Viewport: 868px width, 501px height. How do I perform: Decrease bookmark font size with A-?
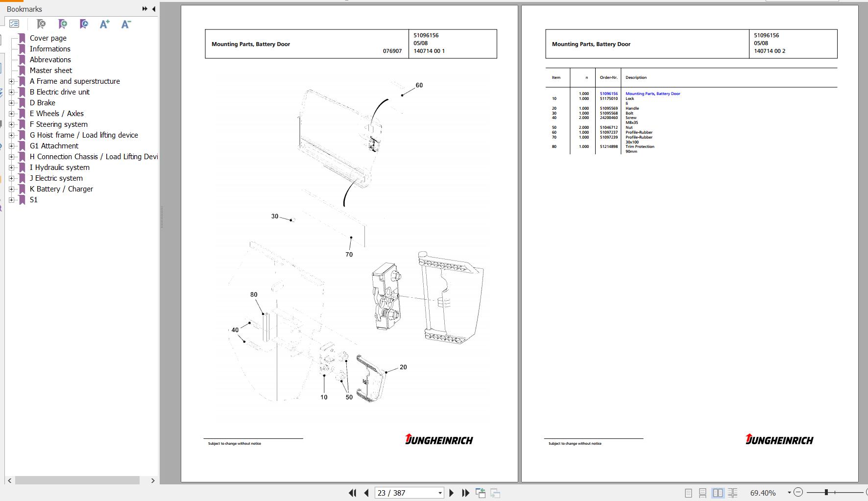tap(126, 24)
